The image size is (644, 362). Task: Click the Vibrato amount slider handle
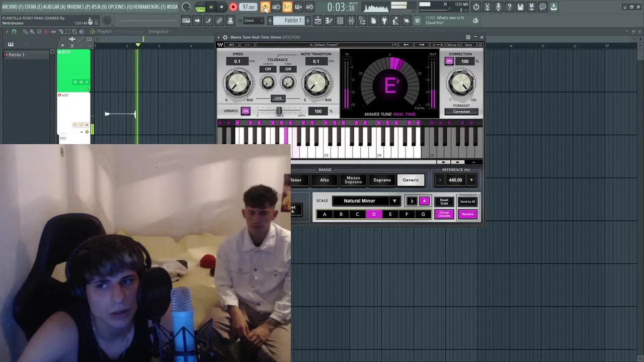coord(279,110)
